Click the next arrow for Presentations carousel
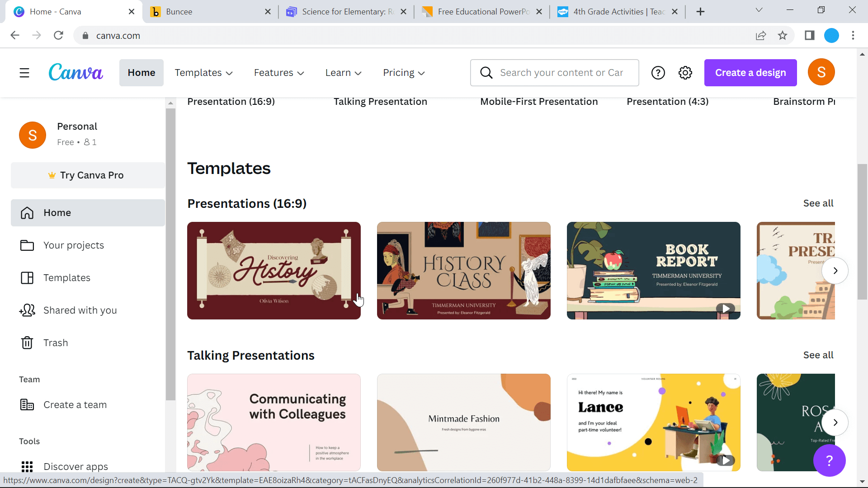This screenshot has width=868, height=488. pos(835,271)
